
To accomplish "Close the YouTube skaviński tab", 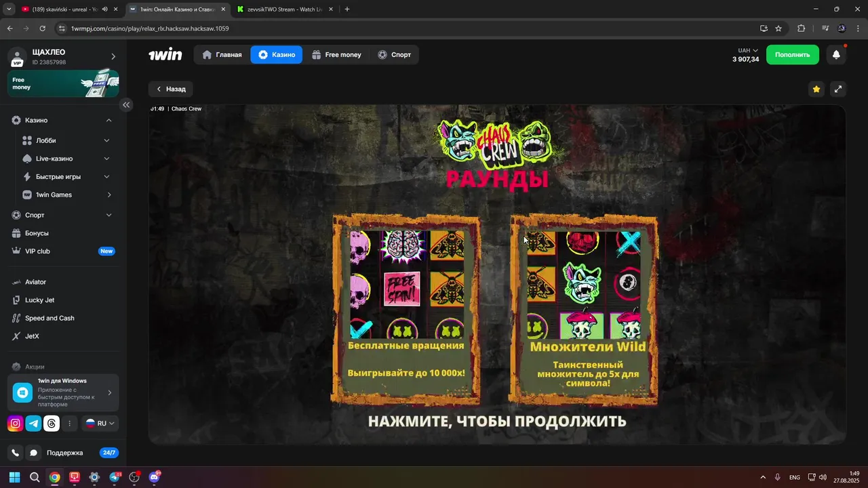I will (x=116, y=9).
